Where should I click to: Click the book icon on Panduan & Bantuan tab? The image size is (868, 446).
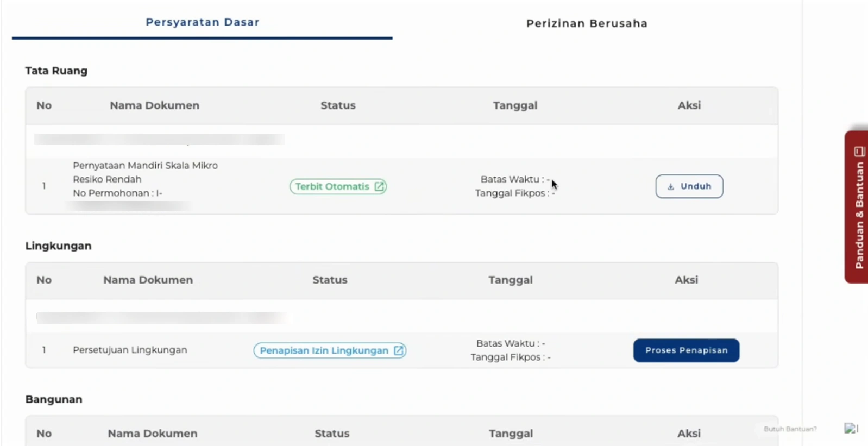859,152
